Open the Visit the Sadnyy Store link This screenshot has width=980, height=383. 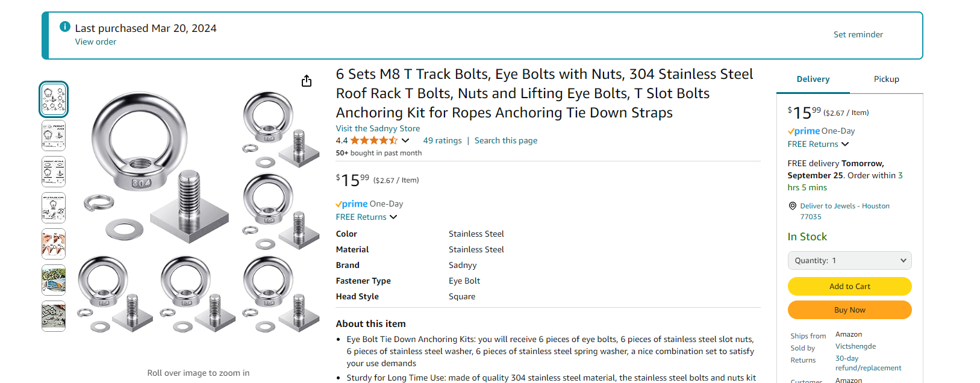(378, 128)
